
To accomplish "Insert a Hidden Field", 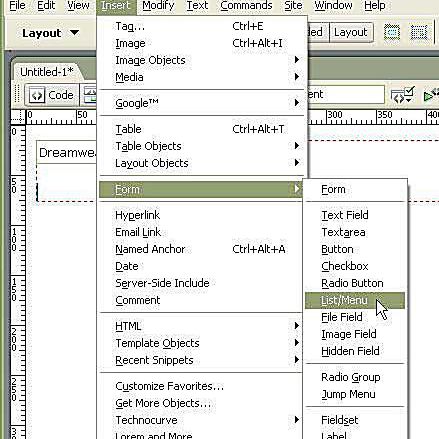I will point(355,351).
